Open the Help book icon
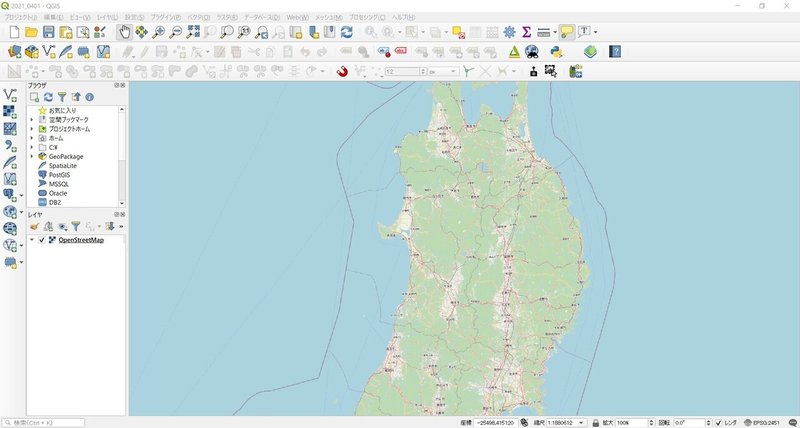 pos(615,52)
